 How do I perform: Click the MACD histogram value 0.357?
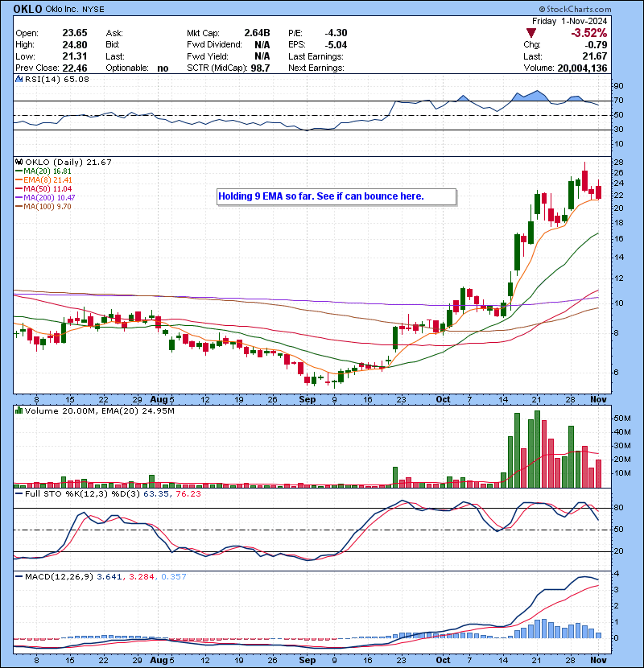174,576
